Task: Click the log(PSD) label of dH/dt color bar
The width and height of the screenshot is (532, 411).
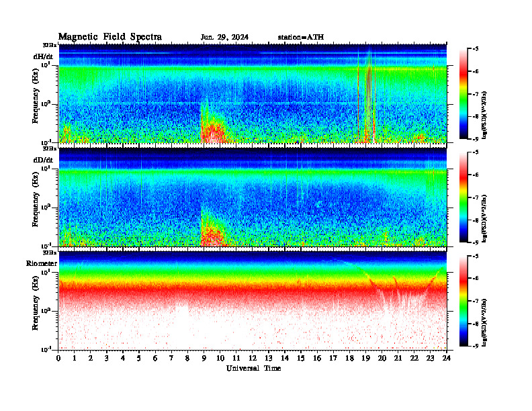Action: click(485, 115)
